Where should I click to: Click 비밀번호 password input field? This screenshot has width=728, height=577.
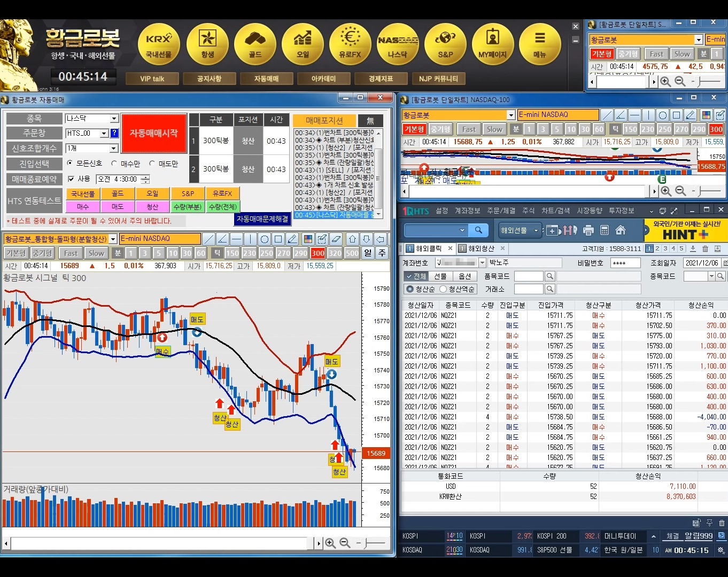(x=625, y=263)
